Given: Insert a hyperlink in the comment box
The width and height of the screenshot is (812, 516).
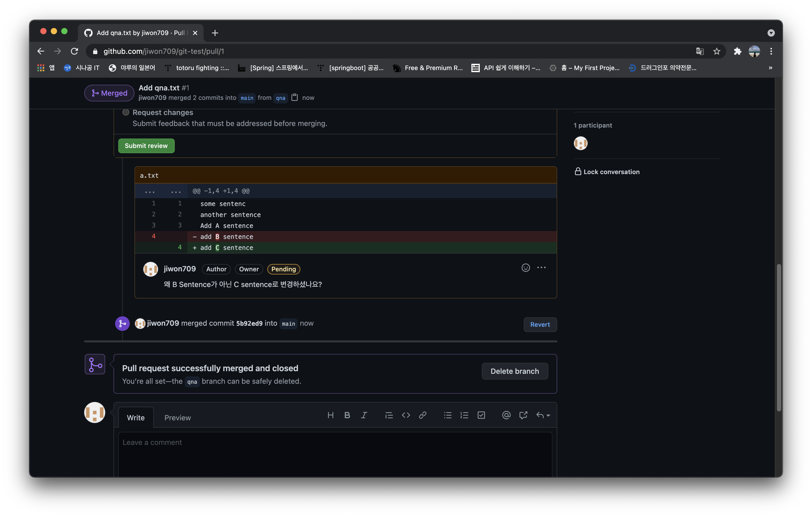Looking at the screenshot, I should (422, 415).
